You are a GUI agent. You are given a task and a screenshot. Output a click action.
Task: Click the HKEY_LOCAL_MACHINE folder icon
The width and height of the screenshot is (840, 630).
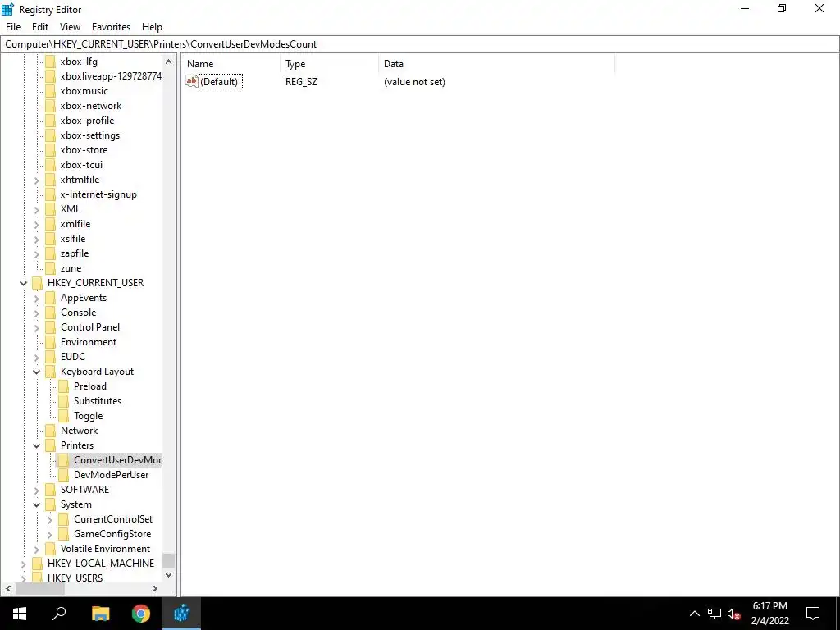pyautogui.click(x=37, y=564)
